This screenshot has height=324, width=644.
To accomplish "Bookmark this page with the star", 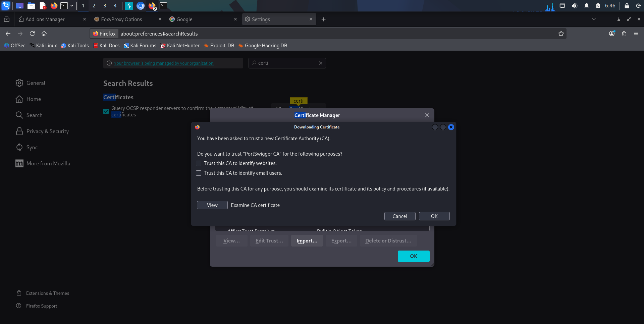I will pyautogui.click(x=561, y=34).
